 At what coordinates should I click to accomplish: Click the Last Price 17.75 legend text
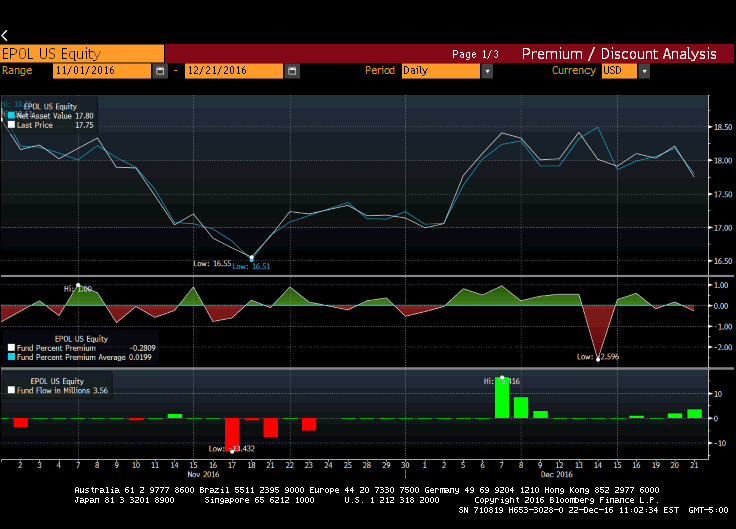[x=55, y=125]
